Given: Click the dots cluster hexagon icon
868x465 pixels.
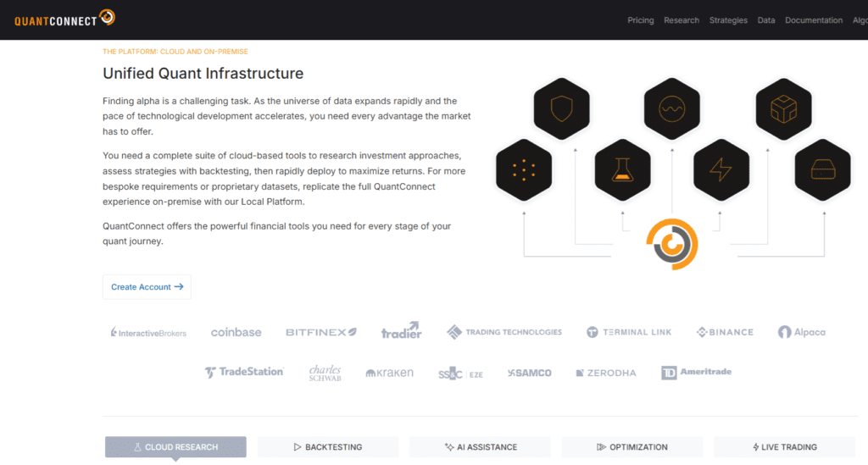Looking at the screenshot, I should 524,169.
